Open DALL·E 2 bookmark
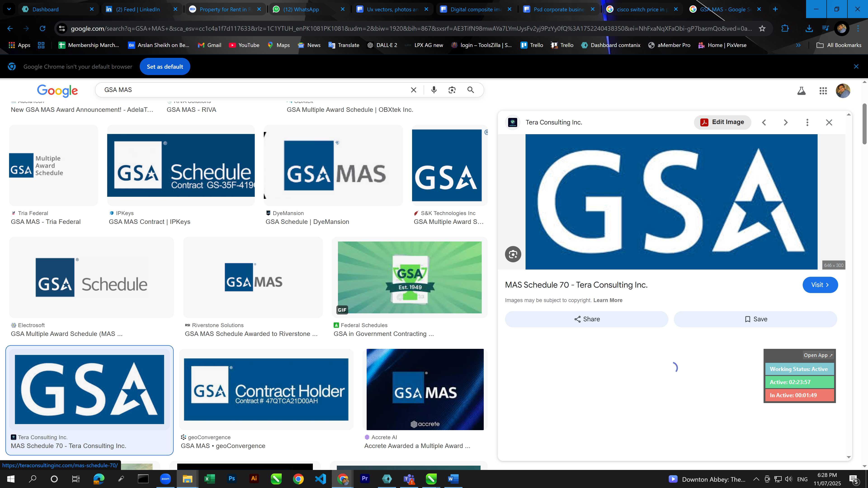 382,45
